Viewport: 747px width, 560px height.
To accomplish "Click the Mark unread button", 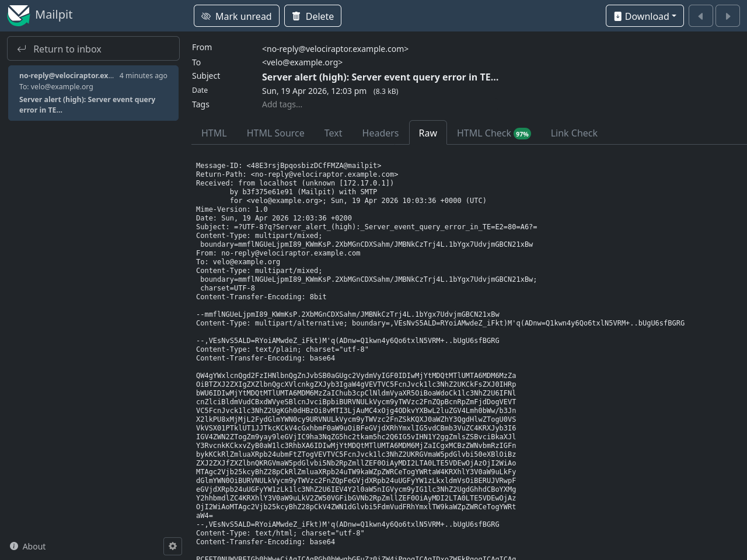I will [x=236, y=16].
